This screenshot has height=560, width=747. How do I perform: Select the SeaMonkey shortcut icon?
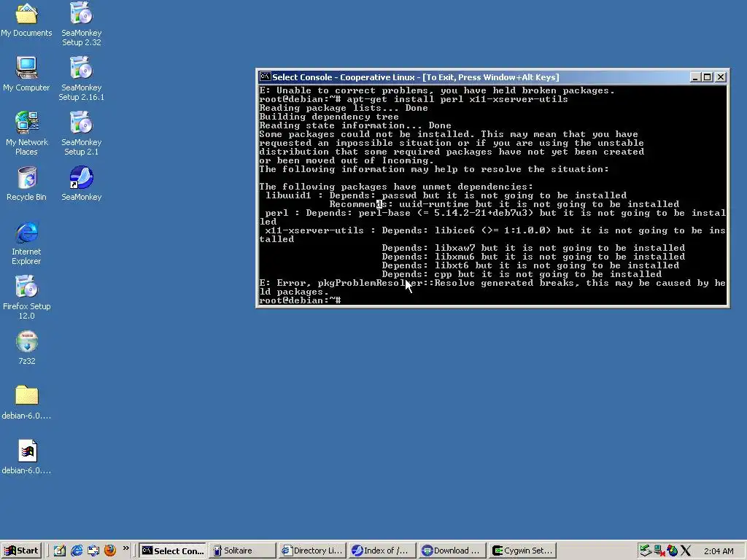click(82, 184)
